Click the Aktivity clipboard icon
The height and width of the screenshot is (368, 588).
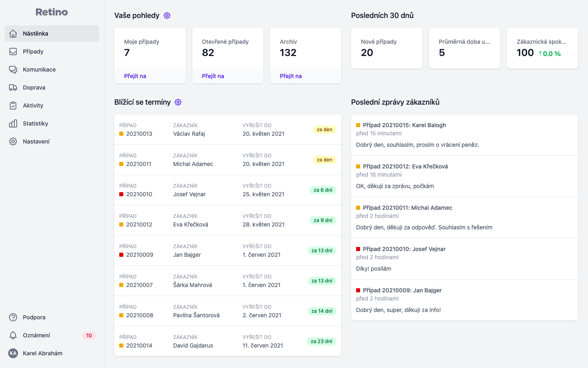(13, 105)
